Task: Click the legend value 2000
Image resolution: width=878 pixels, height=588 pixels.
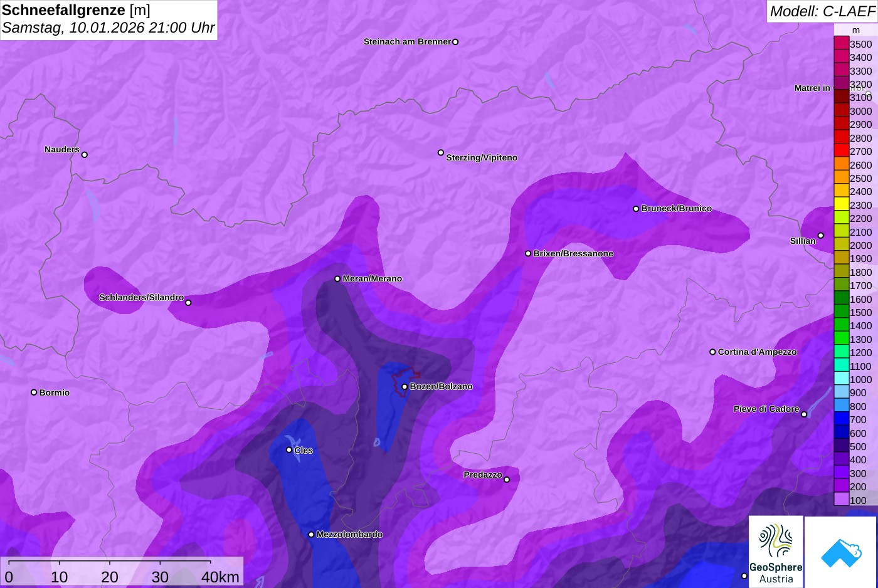Action: (860, 246)
